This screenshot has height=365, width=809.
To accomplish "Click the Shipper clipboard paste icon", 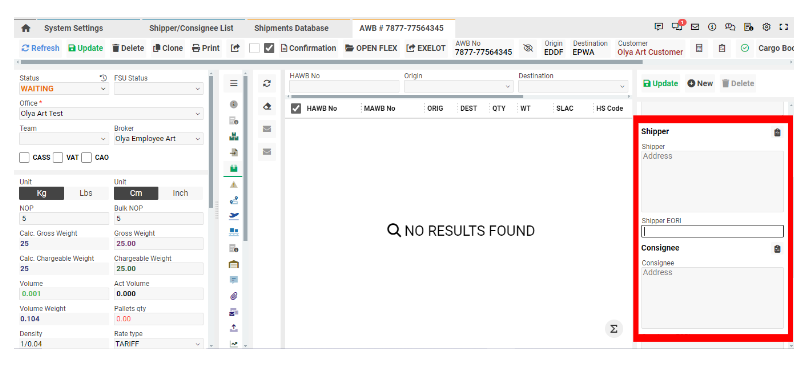I will [777, 133].
